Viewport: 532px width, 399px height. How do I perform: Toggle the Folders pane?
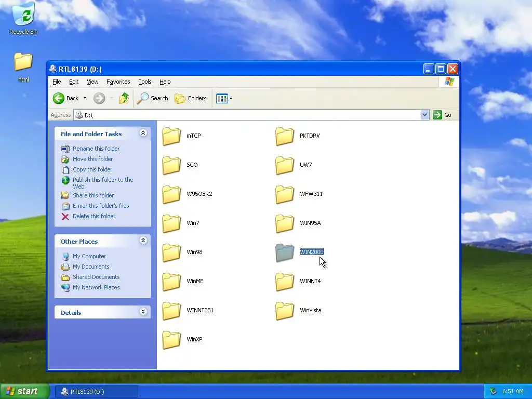[191, 98]
